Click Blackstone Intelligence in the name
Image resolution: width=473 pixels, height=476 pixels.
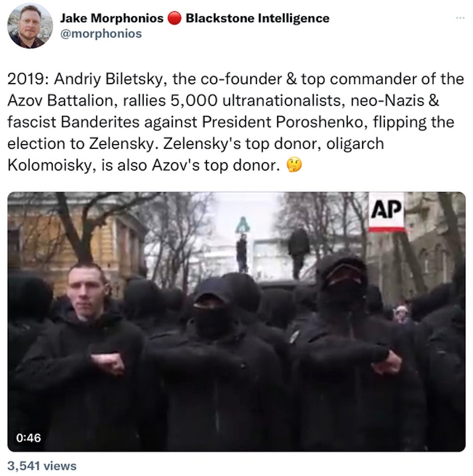(x=257, y=18)
